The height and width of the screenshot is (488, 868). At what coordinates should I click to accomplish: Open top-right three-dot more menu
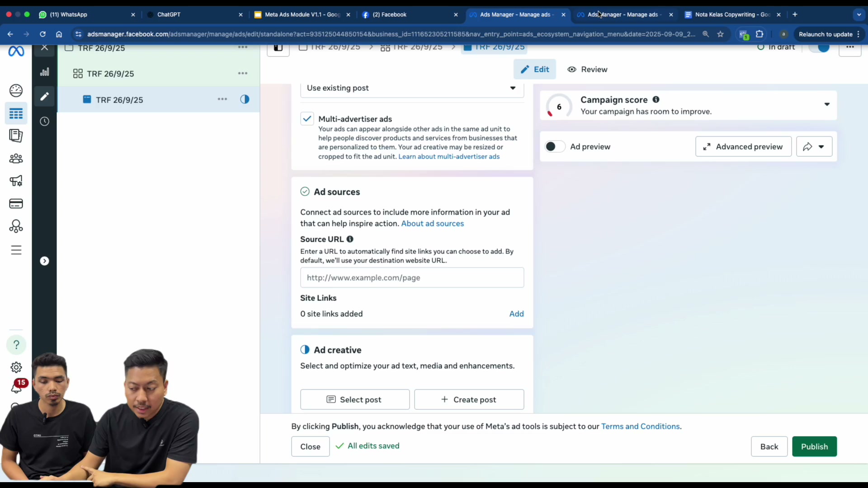pos(850,47)
